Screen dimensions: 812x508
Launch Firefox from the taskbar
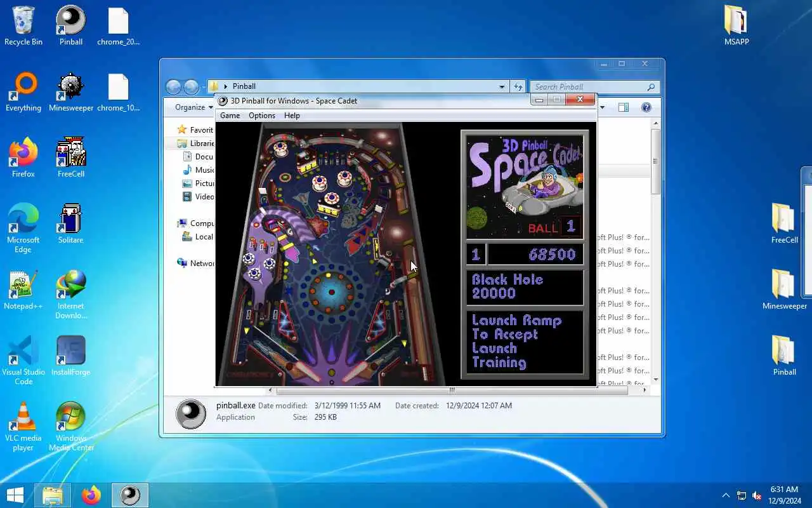(91, 495)
